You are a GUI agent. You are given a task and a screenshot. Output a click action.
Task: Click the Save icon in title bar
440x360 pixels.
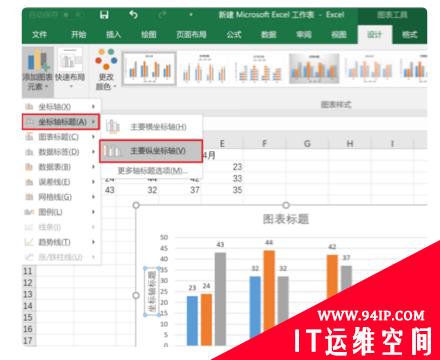(x=104, y=15)
